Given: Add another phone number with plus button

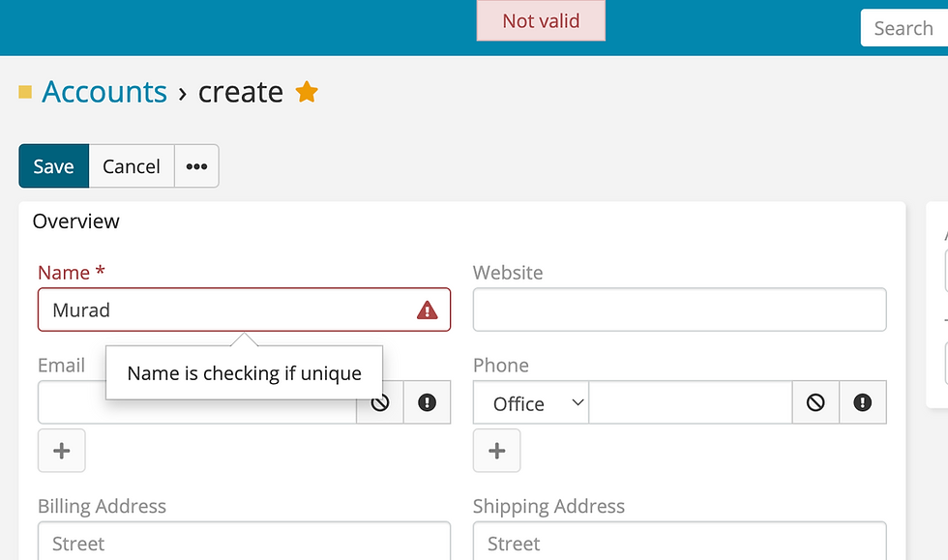Looking at the screenshot, I should (x=497, y=451).
